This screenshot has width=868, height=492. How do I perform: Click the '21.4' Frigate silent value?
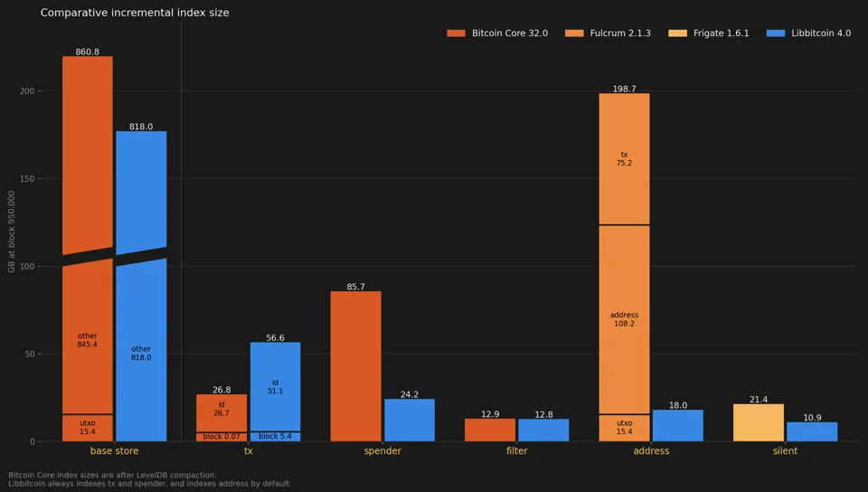click(759, 400)
